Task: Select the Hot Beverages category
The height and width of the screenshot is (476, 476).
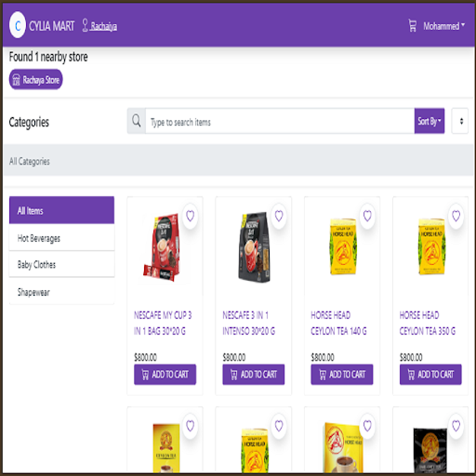Action: (61, 238)
